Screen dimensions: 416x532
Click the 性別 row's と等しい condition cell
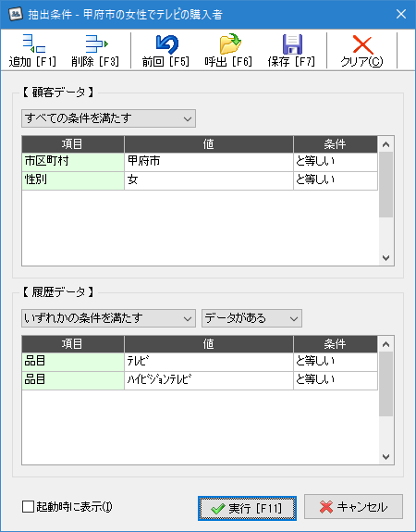click(x=336, y=180)
